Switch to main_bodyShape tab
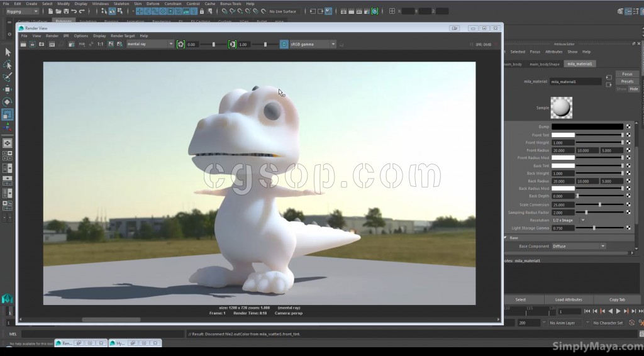The width and height of the screenshot is (644, 356). [x=544, y=64]
